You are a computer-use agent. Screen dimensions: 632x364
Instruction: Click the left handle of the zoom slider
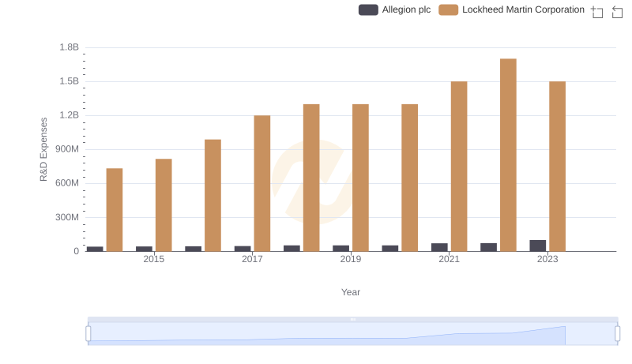pos(88,334)
